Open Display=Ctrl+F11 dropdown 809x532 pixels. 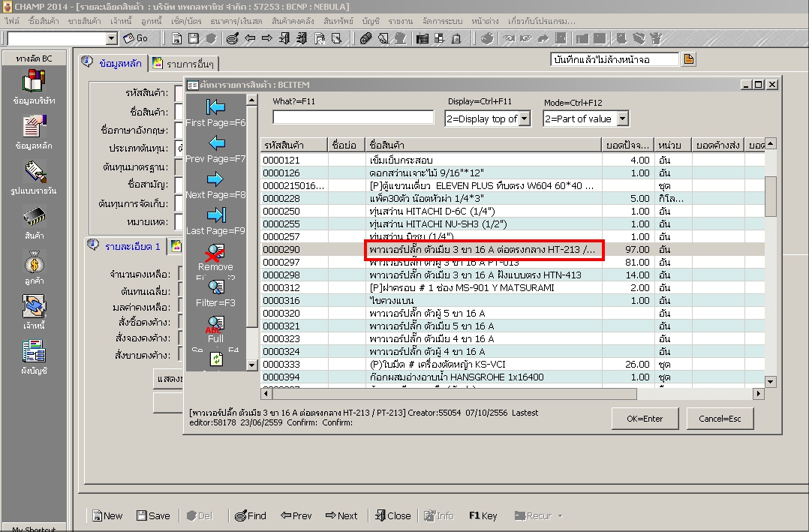coord(524,119)
